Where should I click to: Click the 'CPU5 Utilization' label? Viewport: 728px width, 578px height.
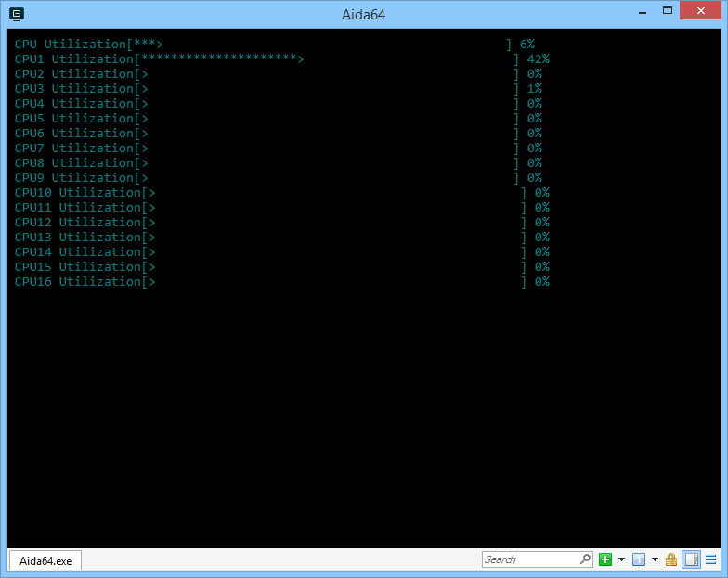[x=74, y=119]
